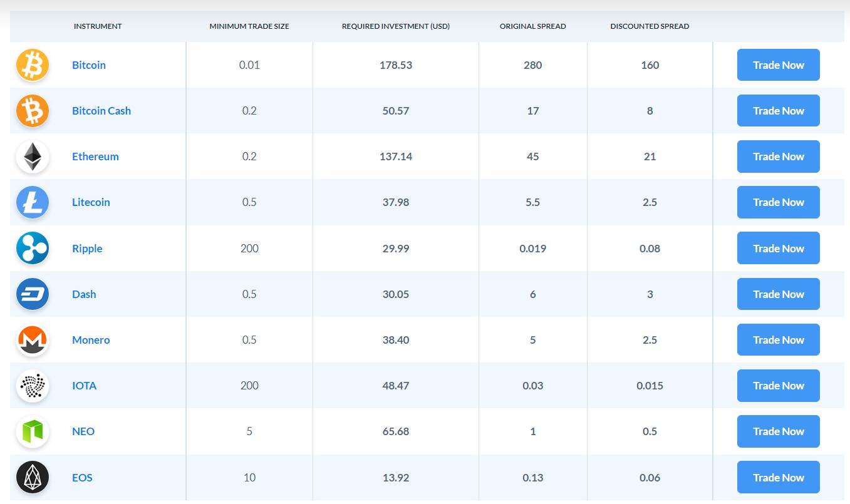
Task: Open the Dash instrument link
Action: (x=84, y=294)
